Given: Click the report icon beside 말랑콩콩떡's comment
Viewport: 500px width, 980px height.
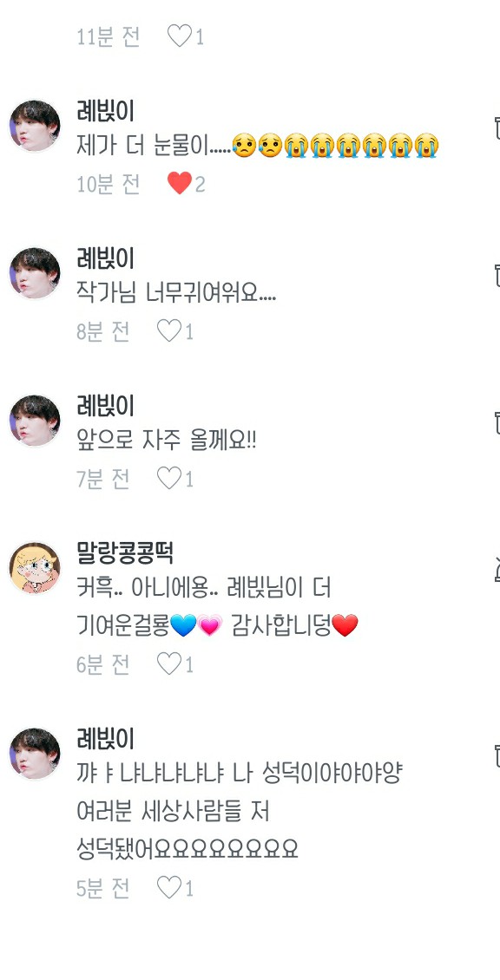Looking at the screenshot, I should 497,570.
